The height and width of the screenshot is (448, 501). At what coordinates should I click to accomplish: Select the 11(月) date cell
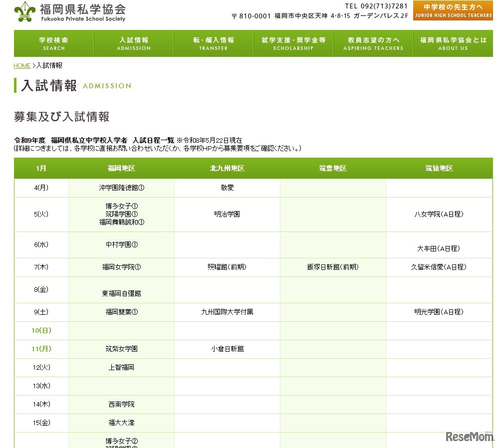pyautogui.click(x=41, y=349)
